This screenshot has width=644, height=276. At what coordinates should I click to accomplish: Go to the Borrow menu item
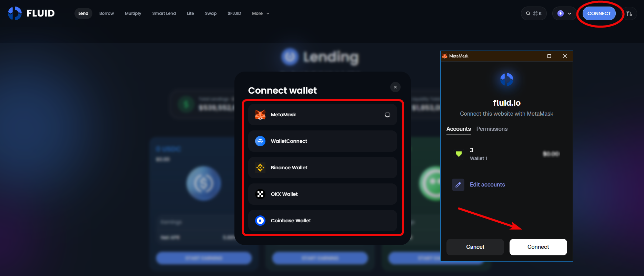tap(107, 13)
